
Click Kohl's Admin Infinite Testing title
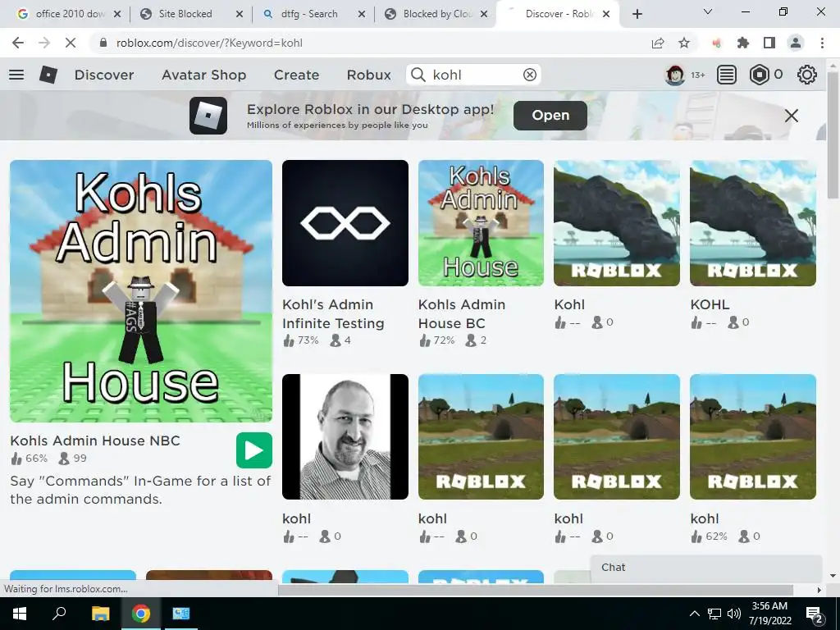point(333,314)
